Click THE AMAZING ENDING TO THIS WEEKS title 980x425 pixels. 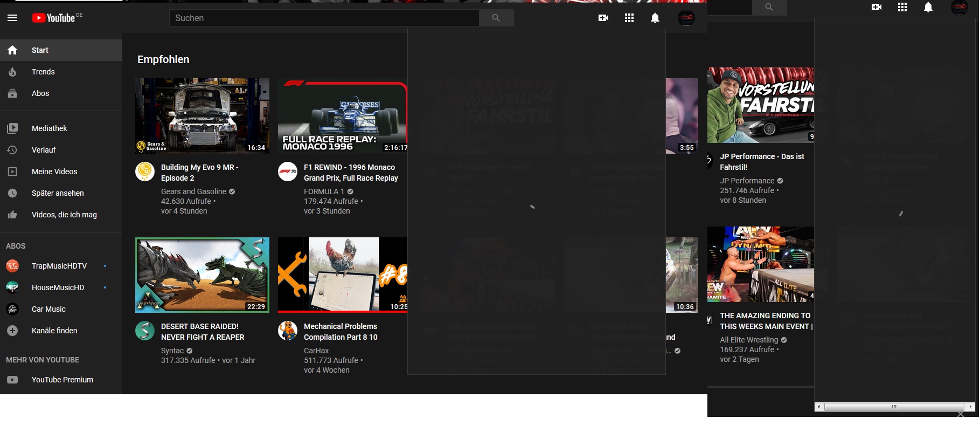[x=766, y=321]
